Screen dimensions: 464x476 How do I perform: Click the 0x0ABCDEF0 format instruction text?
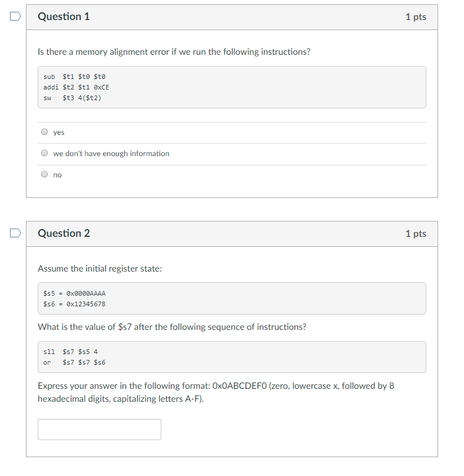click(x=215, y=392)
